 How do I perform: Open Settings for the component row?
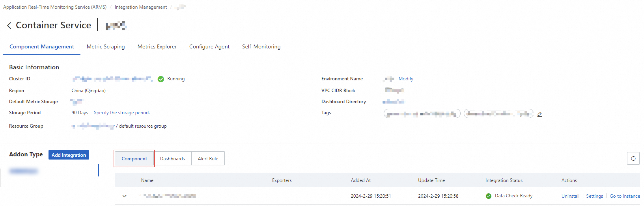pos(594,196)
